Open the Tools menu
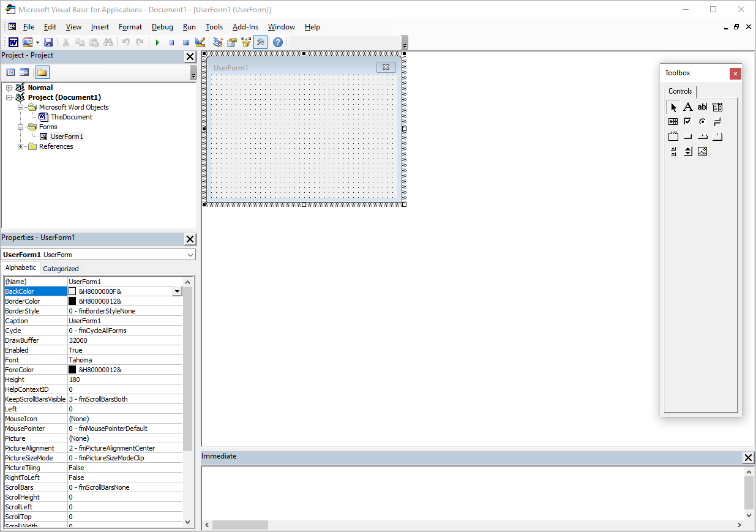 [214, 27]
